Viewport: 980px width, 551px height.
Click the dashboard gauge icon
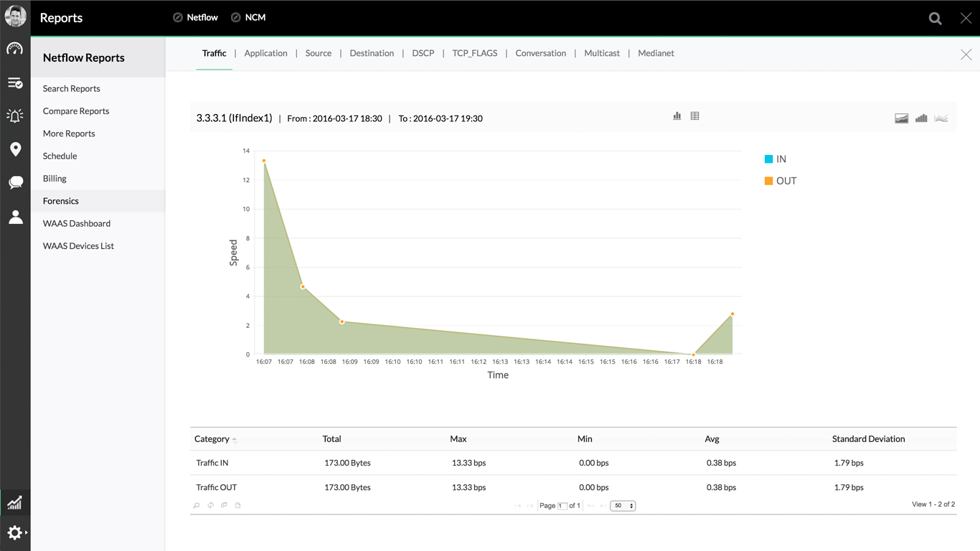(15, 49)
